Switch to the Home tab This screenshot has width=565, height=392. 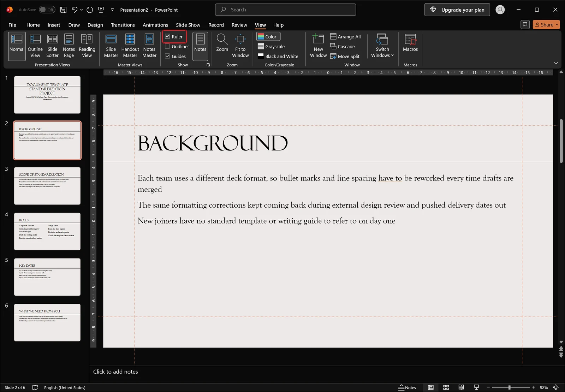(33, 25)
